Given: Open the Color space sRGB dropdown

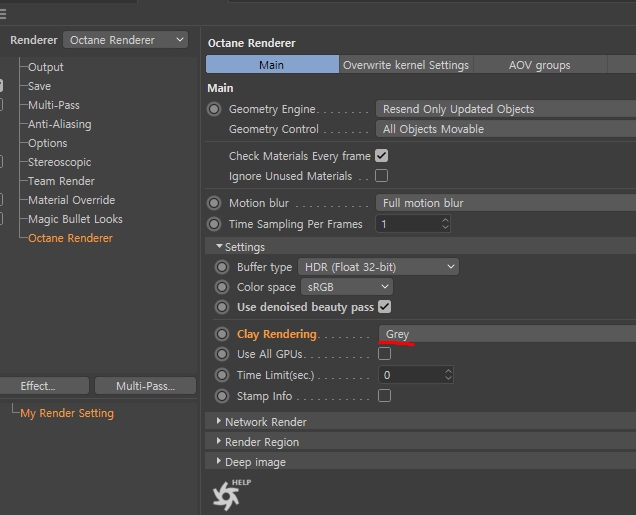Looking at the screenshot, I should click(347, 287).
